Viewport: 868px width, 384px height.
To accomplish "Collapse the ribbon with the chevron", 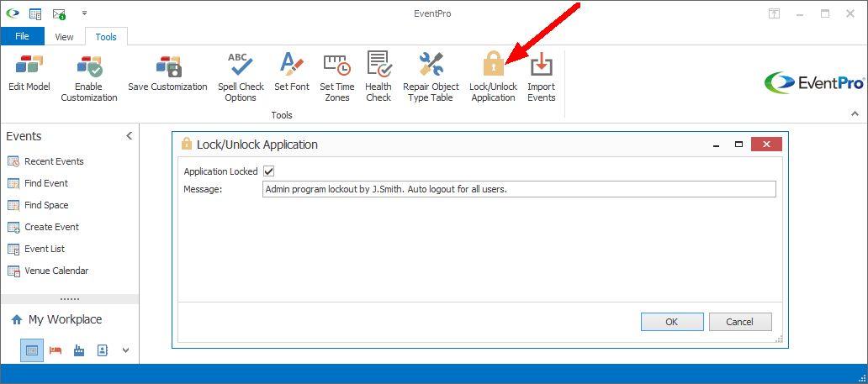I will click(855, 113).
